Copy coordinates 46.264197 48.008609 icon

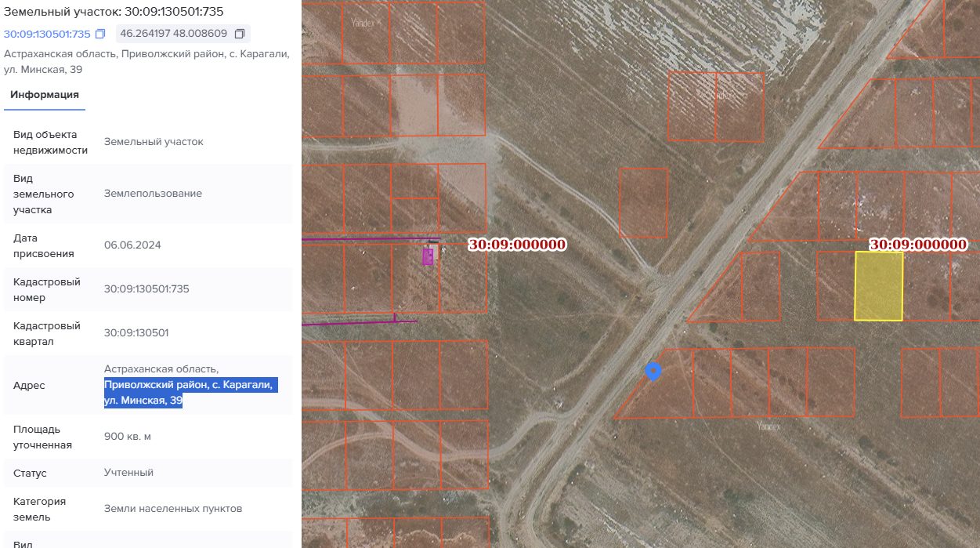click(240, 34)
